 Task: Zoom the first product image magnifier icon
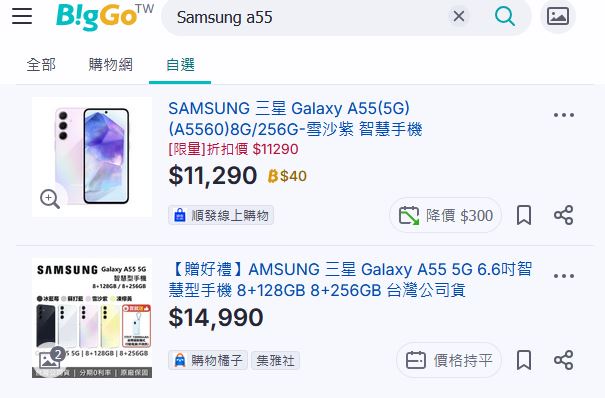50,199
